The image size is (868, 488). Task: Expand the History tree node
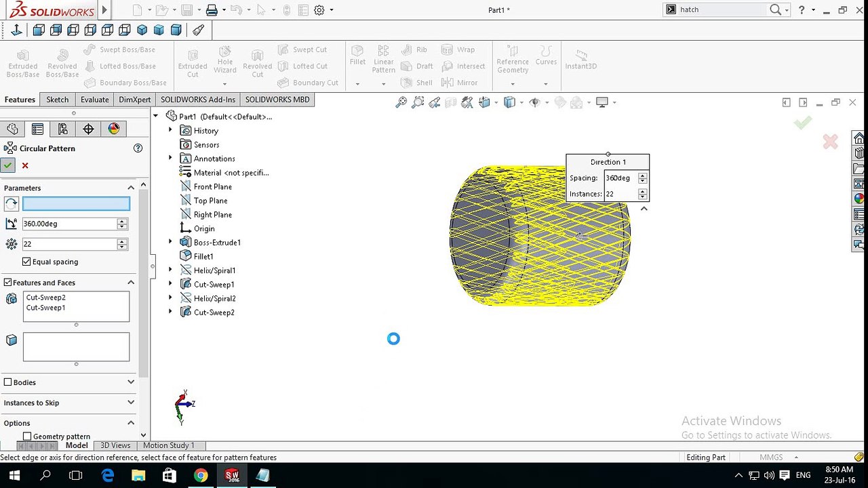(x=170, y=130)
